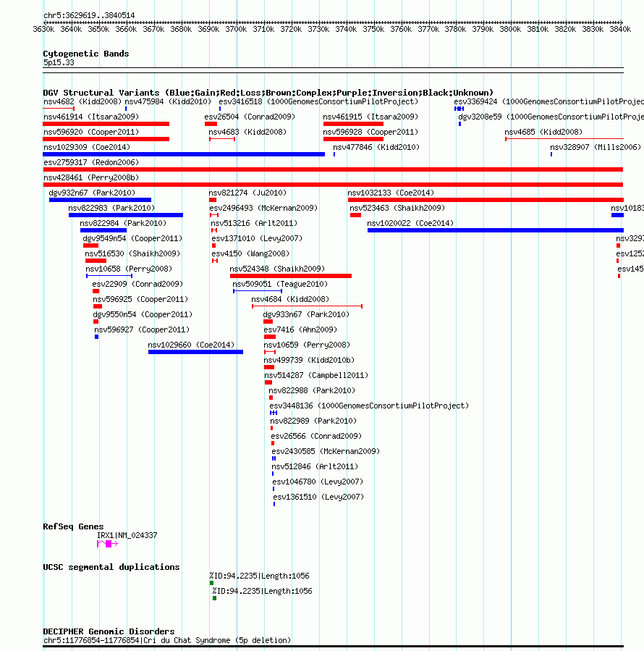The width and height of the screenshot is (644, 651).
Task: Click nsv822989 (Park2010) label
Action: coord(313,421)
